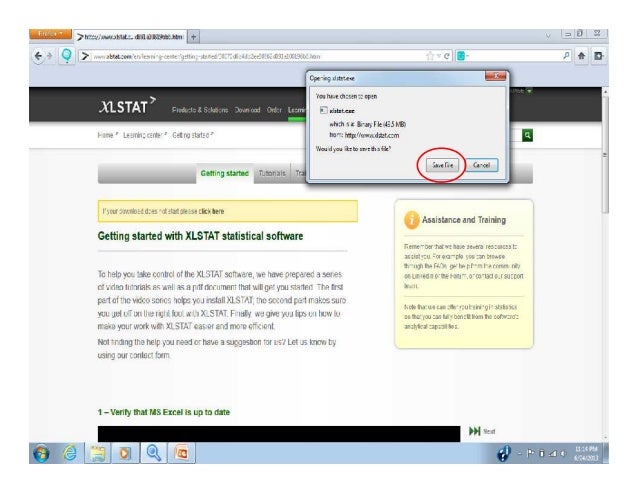This screenshot has width=638, height=493.
Task: Open the Windows Start menu
Action: (x=41, y=453)
